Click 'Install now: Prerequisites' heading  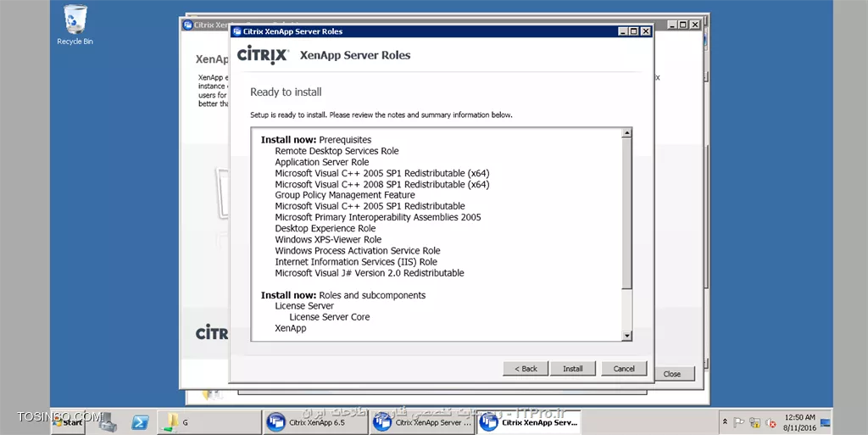click(316, 140)
